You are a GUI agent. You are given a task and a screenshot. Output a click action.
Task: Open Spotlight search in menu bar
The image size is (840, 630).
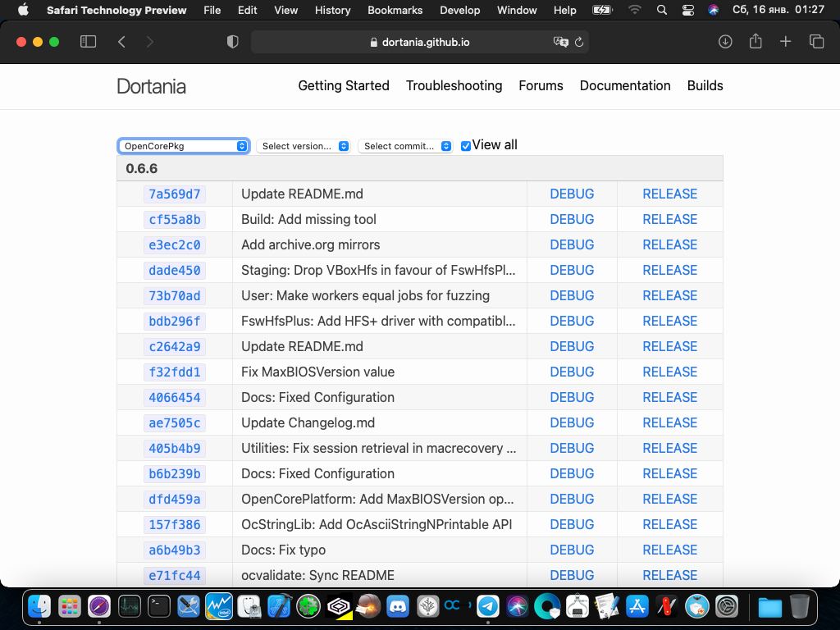pos(662,10)
